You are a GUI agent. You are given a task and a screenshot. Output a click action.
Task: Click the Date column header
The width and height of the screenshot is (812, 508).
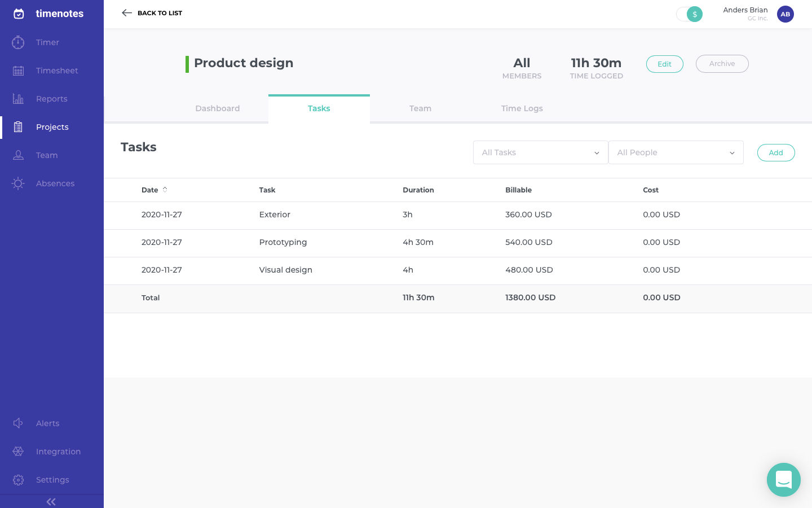tap(150, 190)
